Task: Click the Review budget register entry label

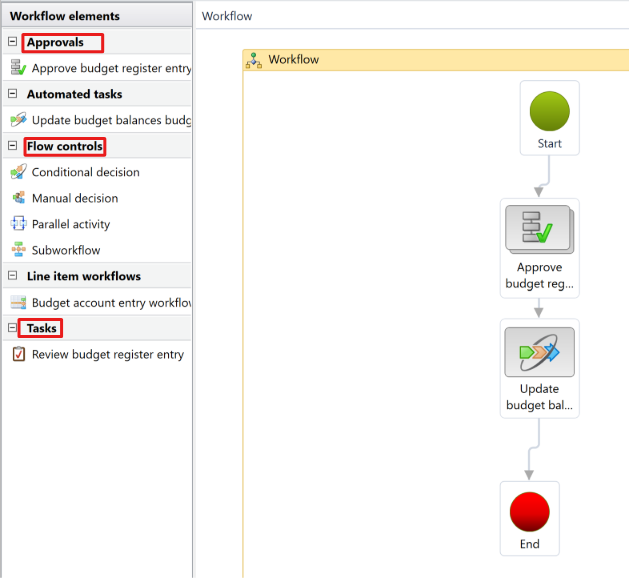Action: [108, 355]
